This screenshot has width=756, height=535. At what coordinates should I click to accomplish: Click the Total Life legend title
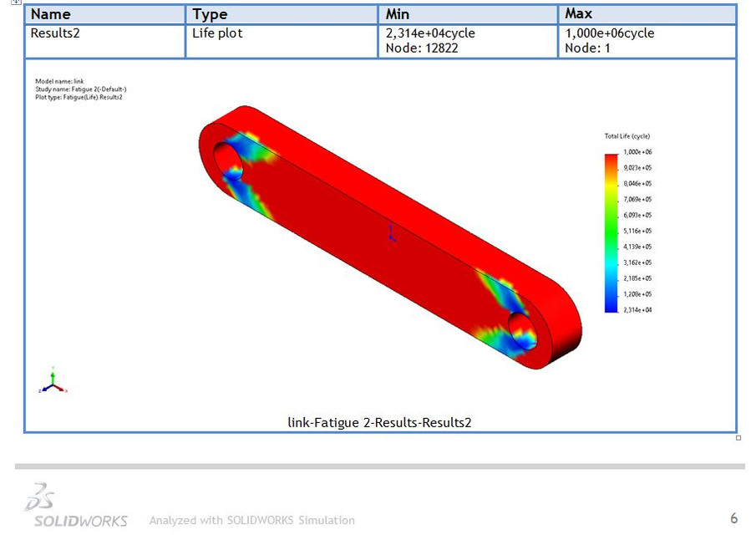(x=627, y=135)
